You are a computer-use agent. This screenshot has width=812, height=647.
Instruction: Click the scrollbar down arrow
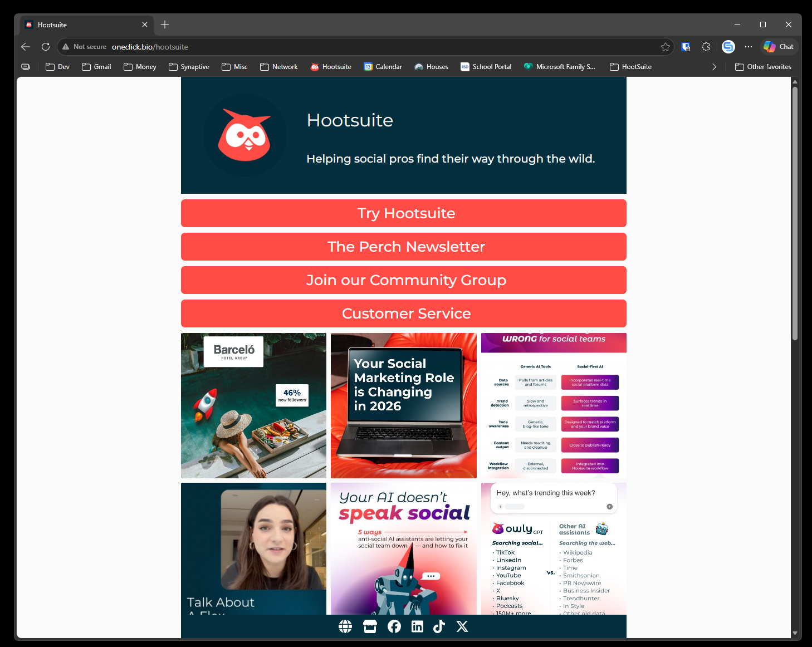click(x=795, y=633)
